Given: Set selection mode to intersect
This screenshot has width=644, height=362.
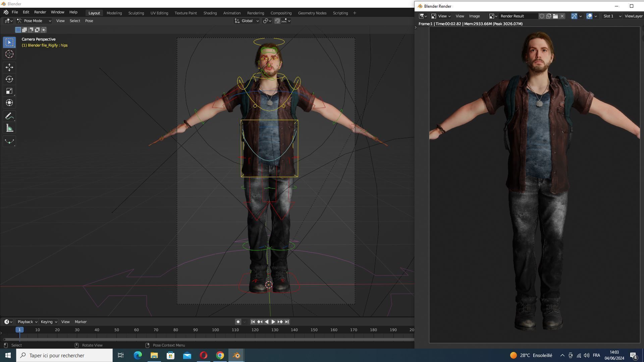Looking at the screenshot, I should [x=44, y=30].
